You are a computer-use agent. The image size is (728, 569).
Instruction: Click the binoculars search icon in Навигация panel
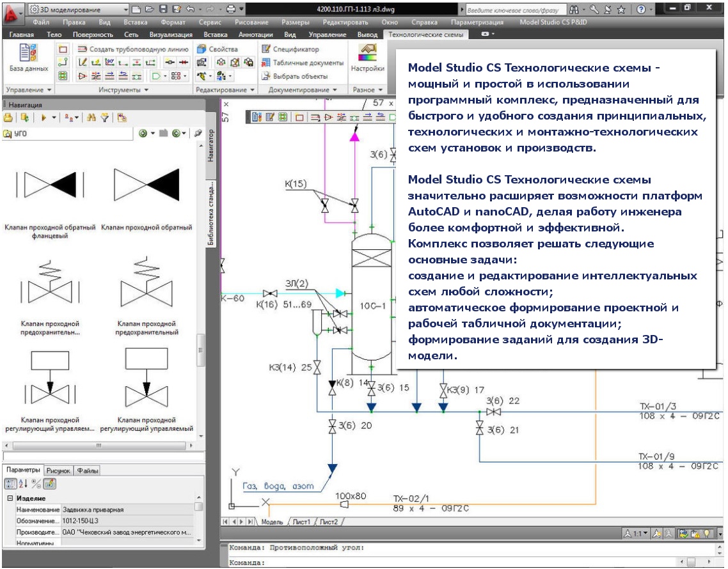click(91, 118)
